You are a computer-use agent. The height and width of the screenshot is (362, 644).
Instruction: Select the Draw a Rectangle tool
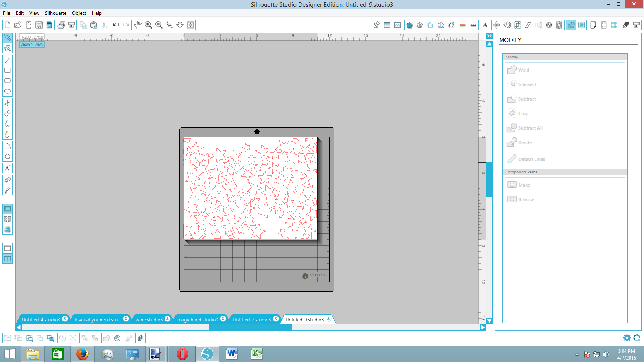(x=8, y=70)
